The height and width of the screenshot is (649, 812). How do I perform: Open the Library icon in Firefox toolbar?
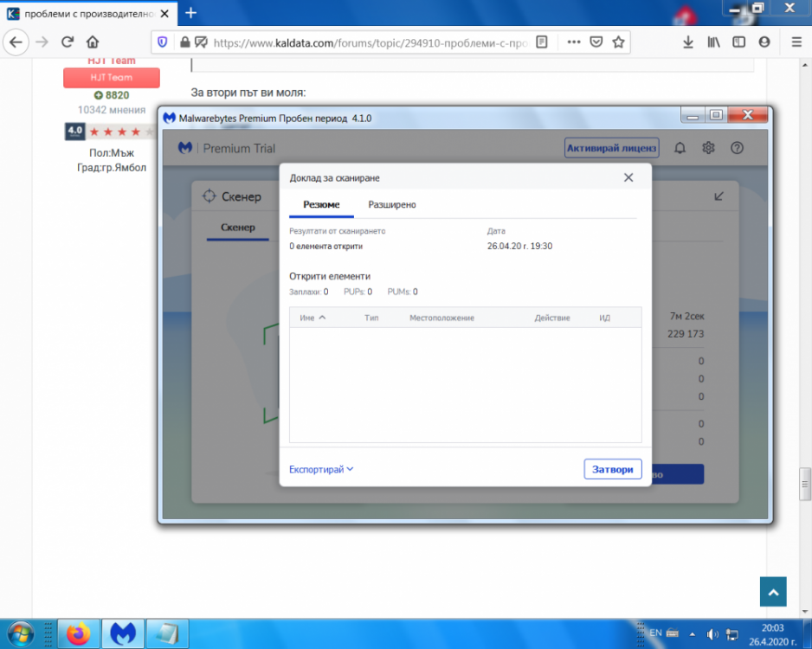[x=713, y=42]
